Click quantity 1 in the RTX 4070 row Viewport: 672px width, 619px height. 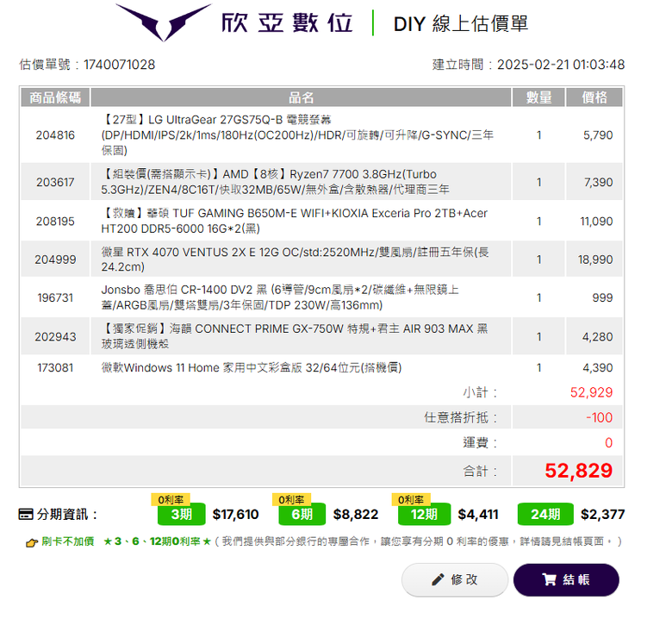point(538,259)
